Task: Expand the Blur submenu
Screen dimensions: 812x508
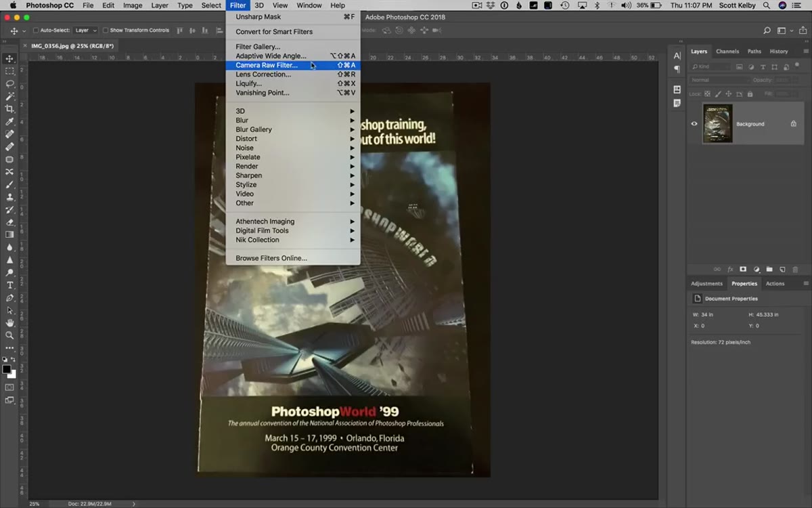Action: pos(293,121)
